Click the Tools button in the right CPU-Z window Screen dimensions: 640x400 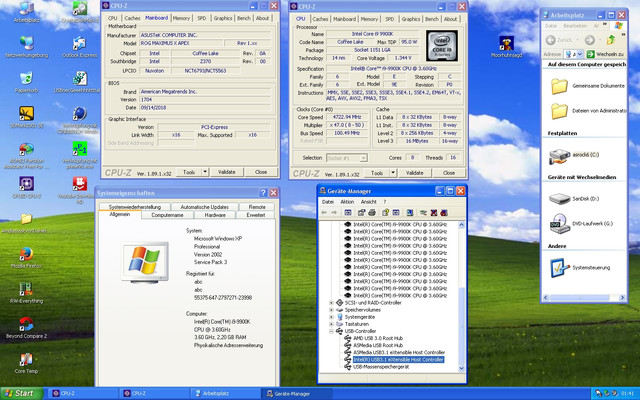tap(377, 173)
